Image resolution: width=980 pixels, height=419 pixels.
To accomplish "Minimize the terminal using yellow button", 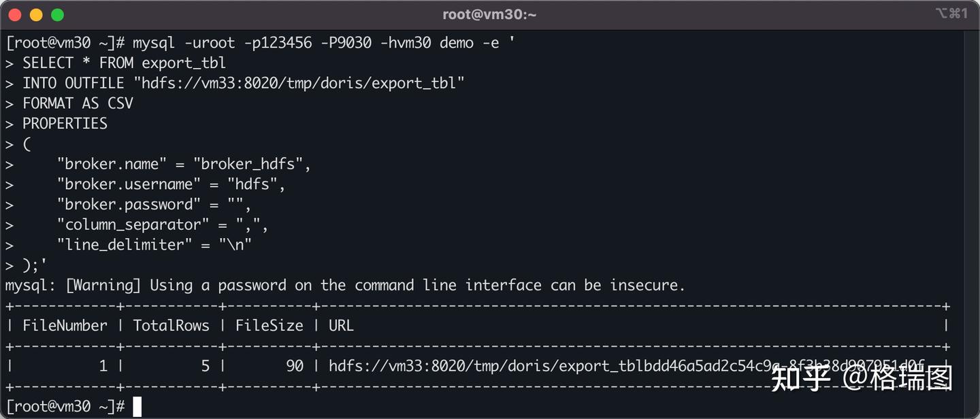I will 36,14.
